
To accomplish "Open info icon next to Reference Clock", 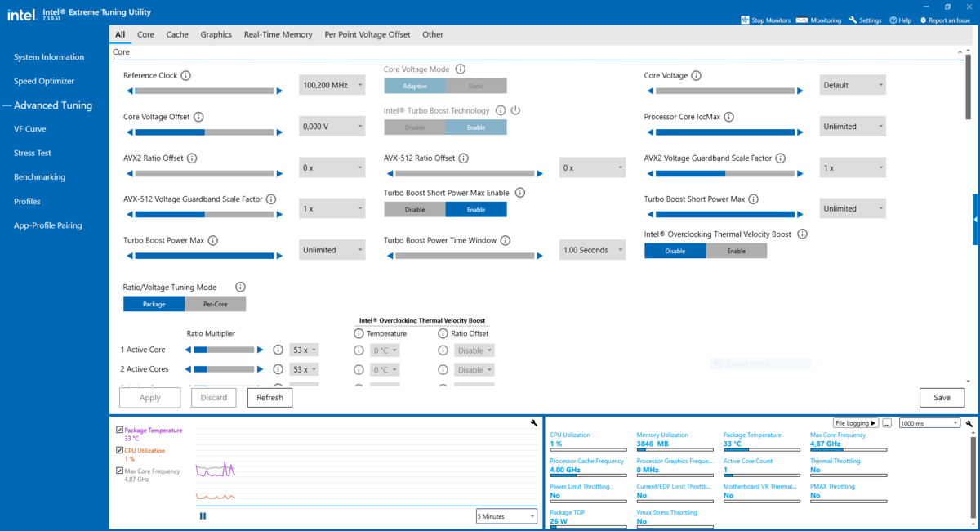I will (186, 76).
